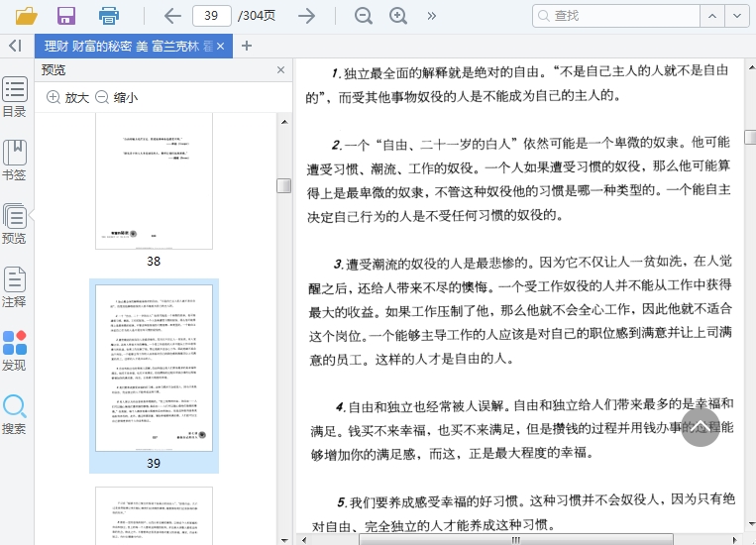Zoom in using the toolbar magnifier plus
The width and height of the screenshot is (756, 545).
(x=398, y=15)
